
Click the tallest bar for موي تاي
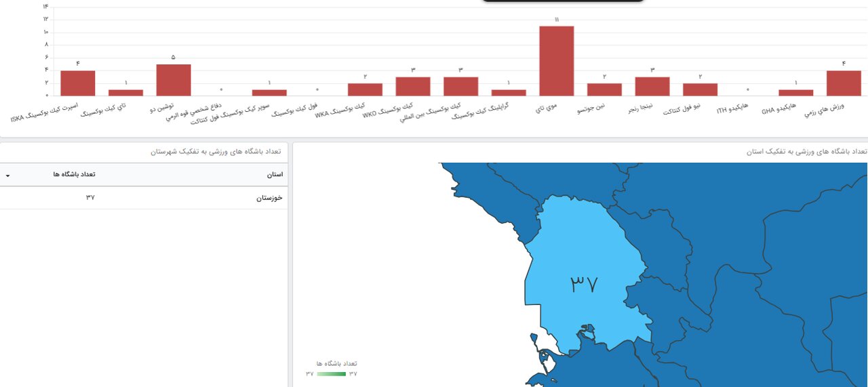[557, 61]
